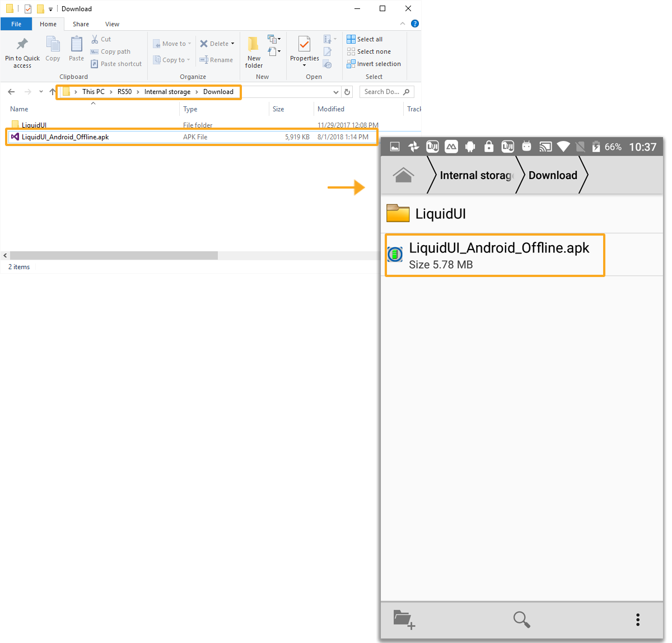Tap the LiquidUI folder on Android
Screen dimensions: 672x643
click(x=522, y=214)
